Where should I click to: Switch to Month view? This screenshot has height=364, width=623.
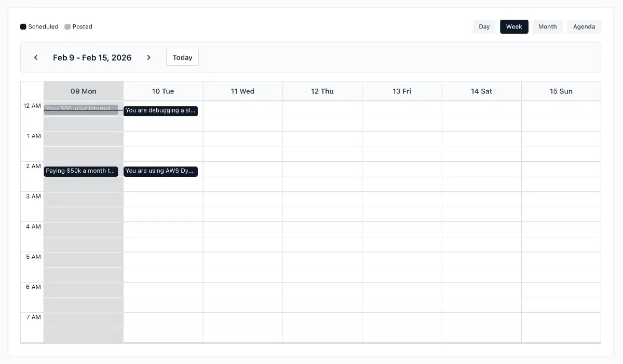click(x=547, y=26)
